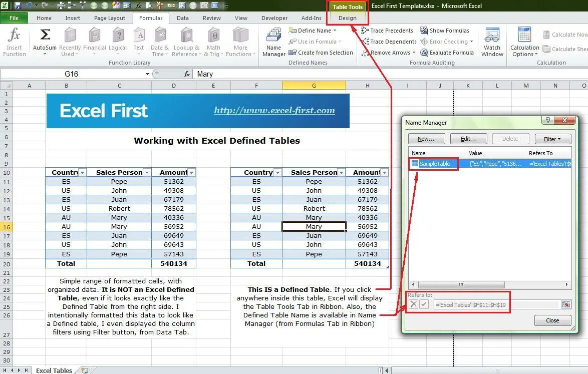Image resolution: width=588 pixels, height=374 pixels.
Task: Open Logical functions library
Action: point(118,42)
